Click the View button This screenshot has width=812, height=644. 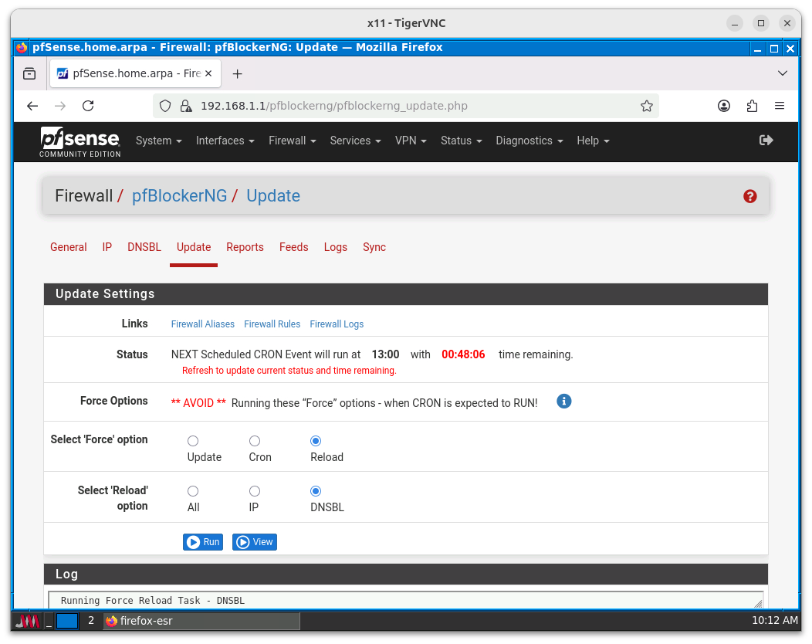click(x=255, y=542)
